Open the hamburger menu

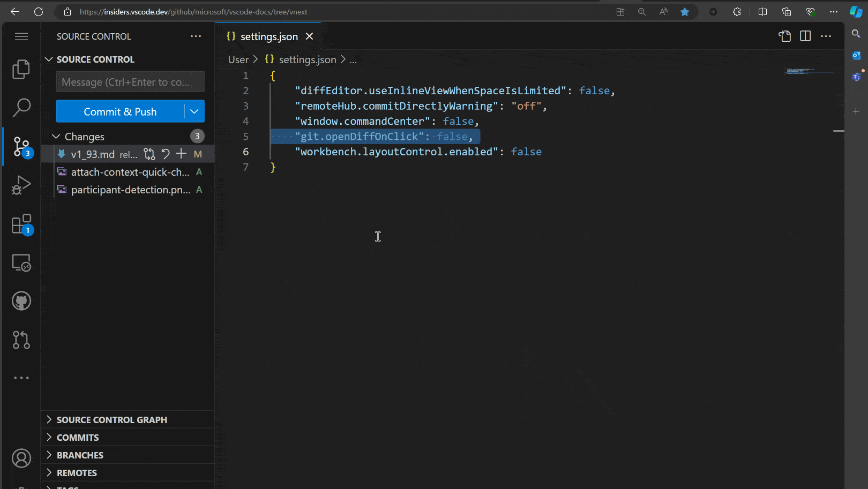pos(21,36)
